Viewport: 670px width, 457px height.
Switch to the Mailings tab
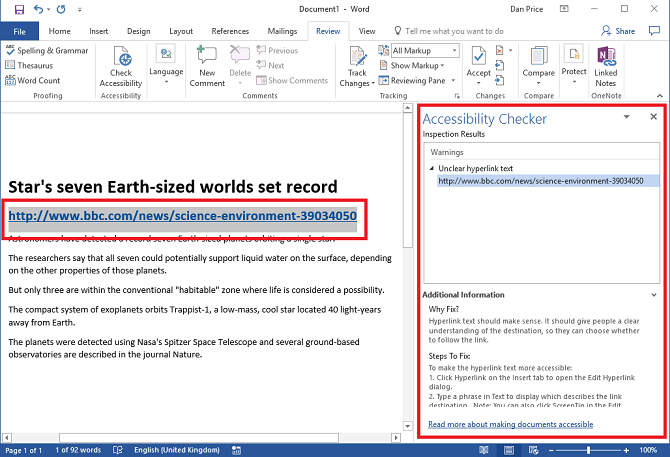click(282, 31)
